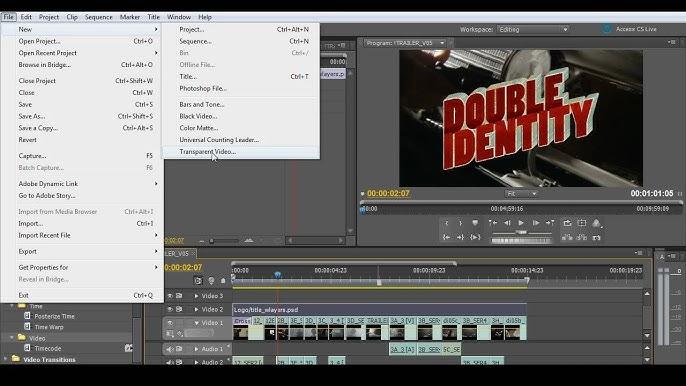Toggle Snap icon in the timeline header
Viewport: 686px width, 386px height.
coord(198,281)
